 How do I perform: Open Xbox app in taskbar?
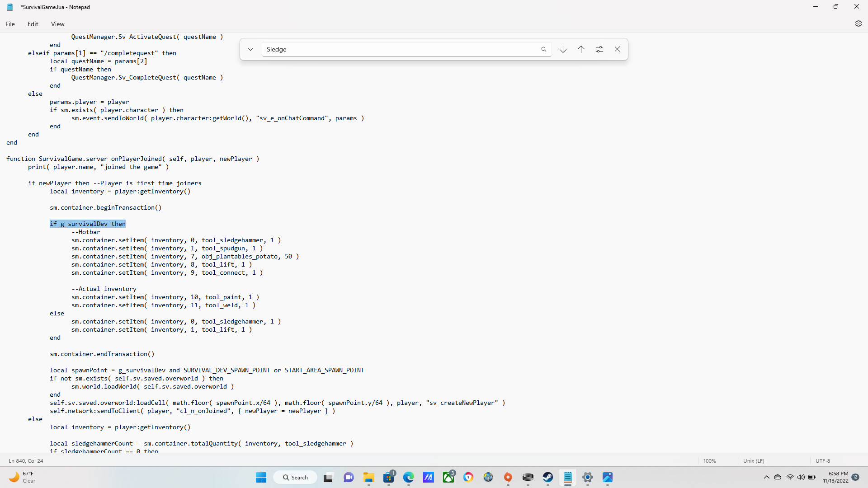tap(448, 477)
